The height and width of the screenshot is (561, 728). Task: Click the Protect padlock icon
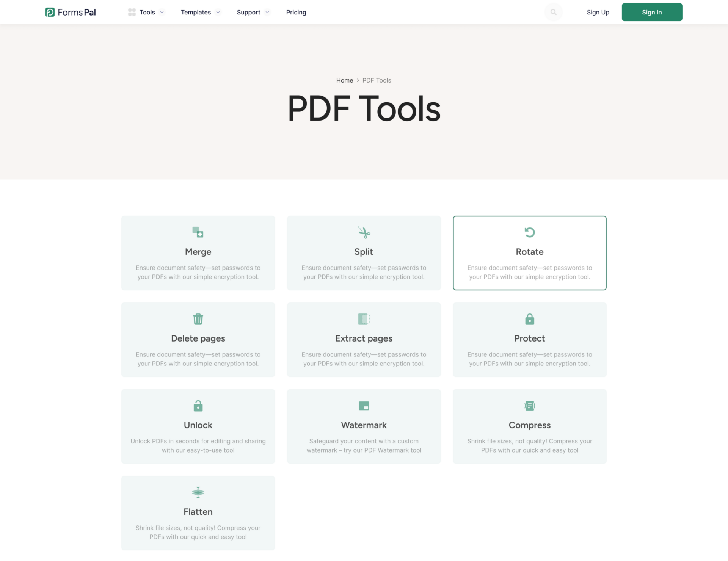(x=529, y=319)
